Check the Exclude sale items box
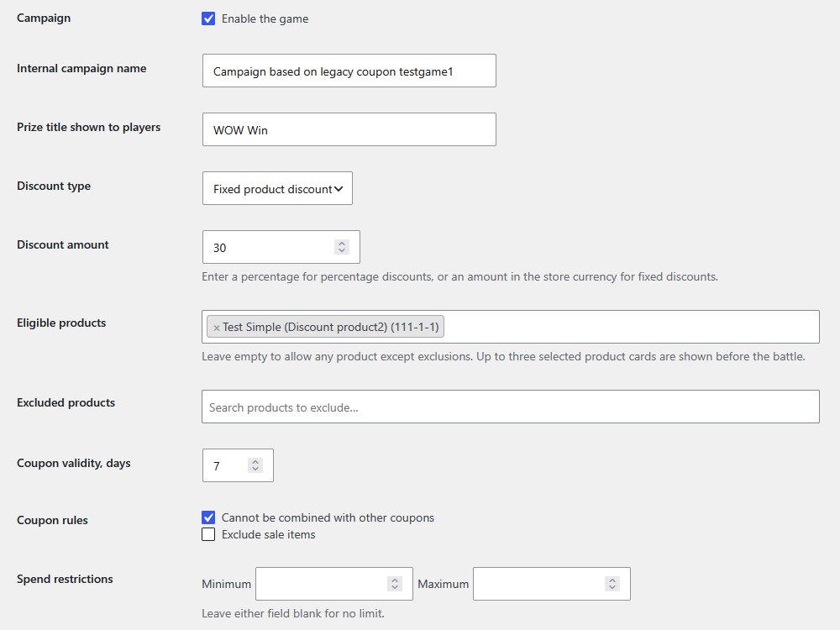 tap(208, 534)
